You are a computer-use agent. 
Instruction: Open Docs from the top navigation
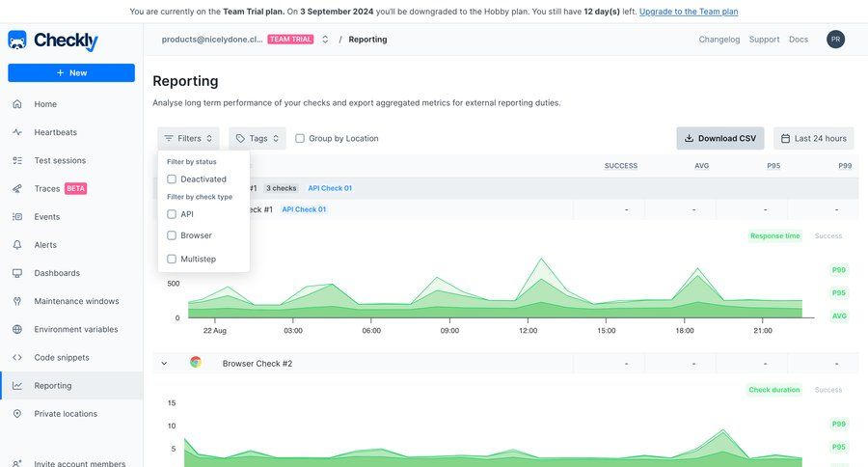click(x=798, y=40)
